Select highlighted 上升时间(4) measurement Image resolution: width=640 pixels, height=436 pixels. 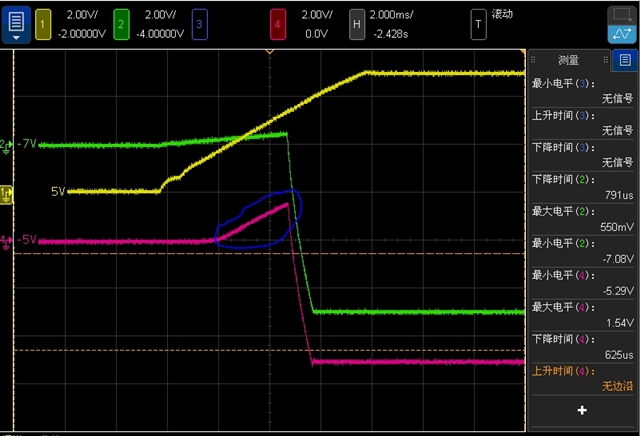click(582, 378)
